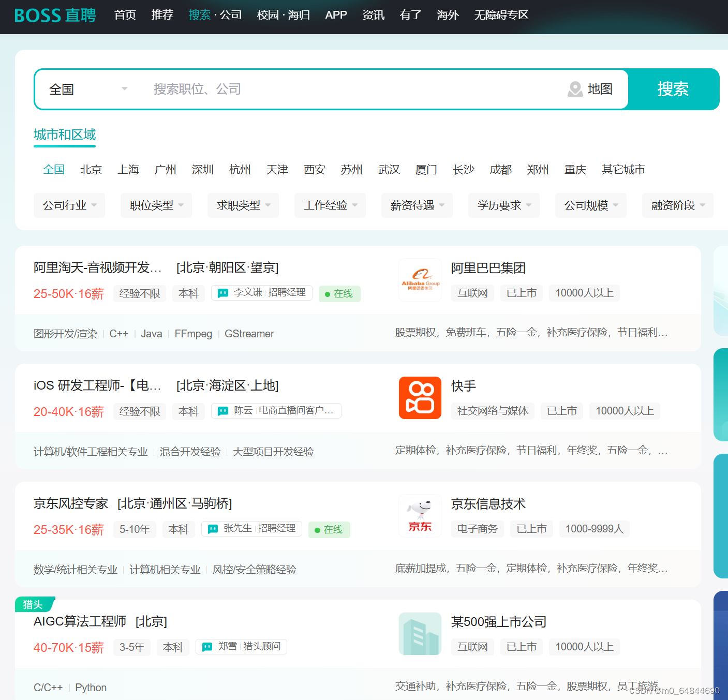The width and height of the screenshot is (728, 700).
Task: Select 杭州 city filter
Action: click(240, 169)
